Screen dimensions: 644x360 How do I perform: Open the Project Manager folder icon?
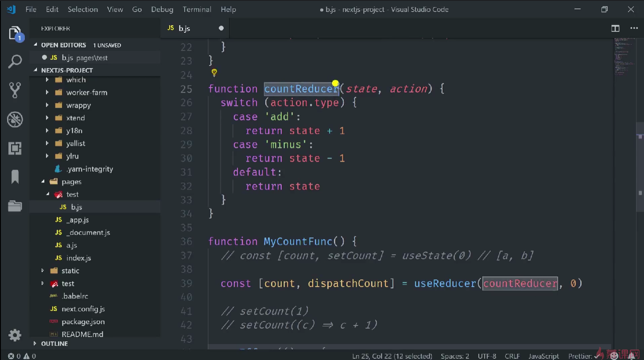point(15,206)
